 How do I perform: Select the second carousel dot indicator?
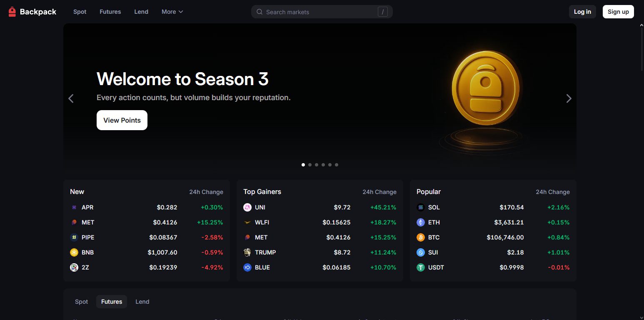pos(310,165)
